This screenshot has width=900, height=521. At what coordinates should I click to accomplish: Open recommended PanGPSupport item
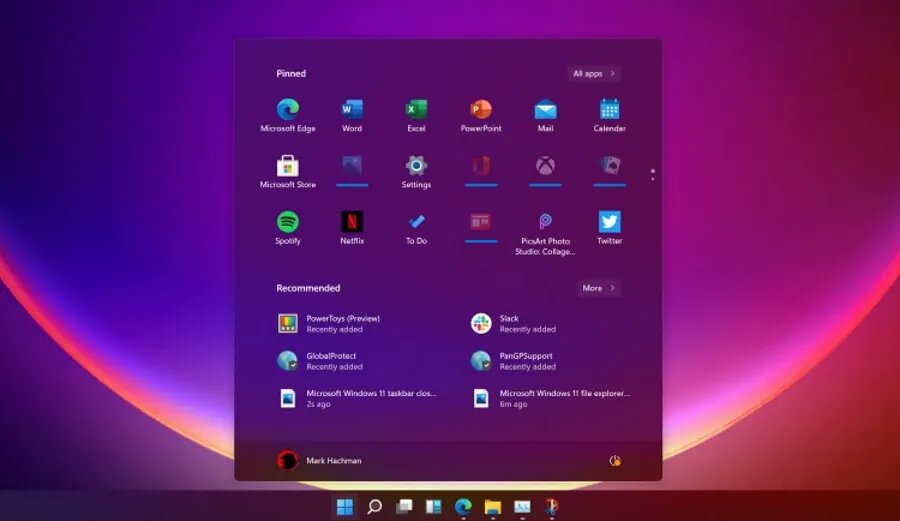(513, 361)
